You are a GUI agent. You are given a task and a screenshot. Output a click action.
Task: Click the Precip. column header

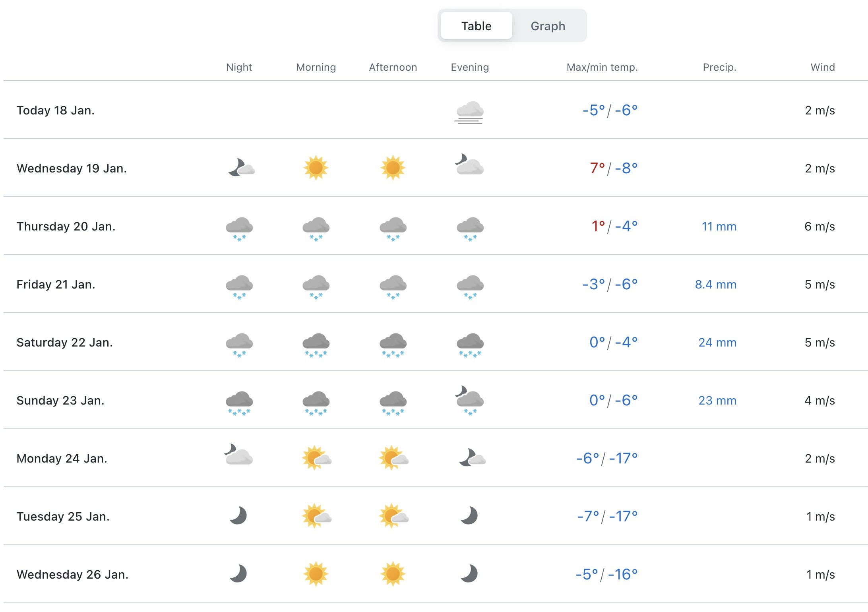(x=719, y=67)
